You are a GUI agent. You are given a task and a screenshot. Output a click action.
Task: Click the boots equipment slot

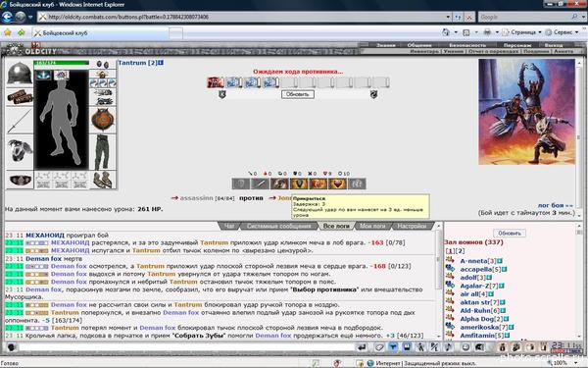tap(103, 180)
